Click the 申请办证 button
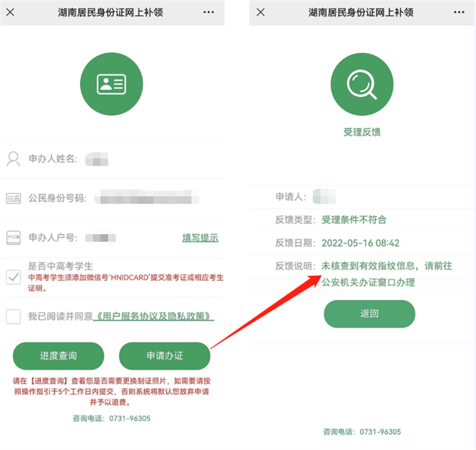The height and width of the screenshot is (450, 476). pyautogui.click(x=165, y=355)
